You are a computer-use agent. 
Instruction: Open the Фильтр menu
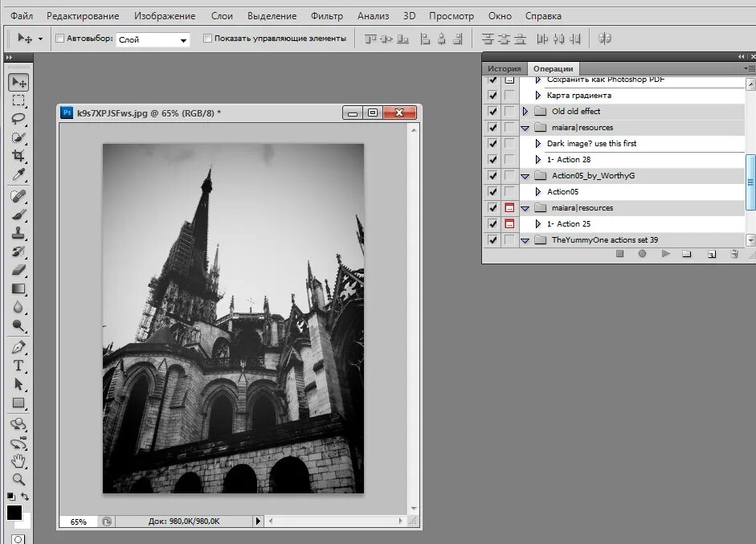tap(325, 16)
